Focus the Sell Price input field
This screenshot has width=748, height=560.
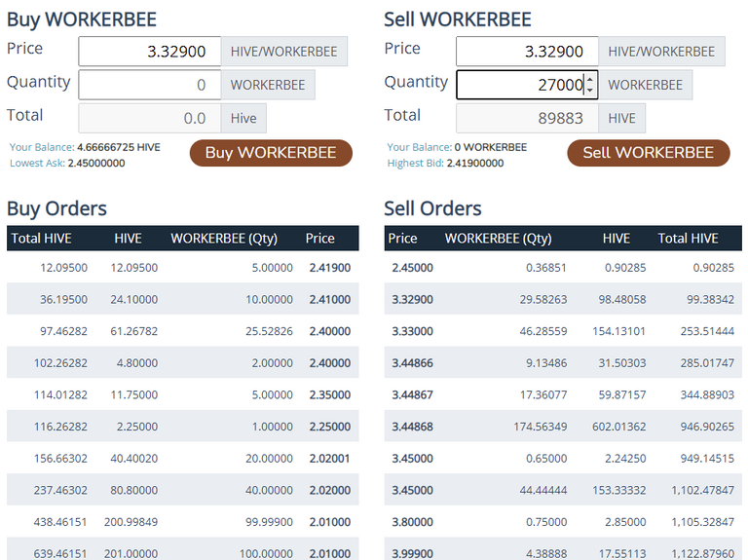coord(527,51)
